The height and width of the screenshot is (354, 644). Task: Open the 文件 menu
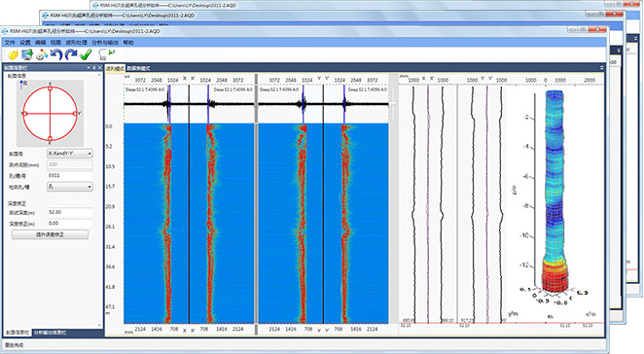coord(10,42)
